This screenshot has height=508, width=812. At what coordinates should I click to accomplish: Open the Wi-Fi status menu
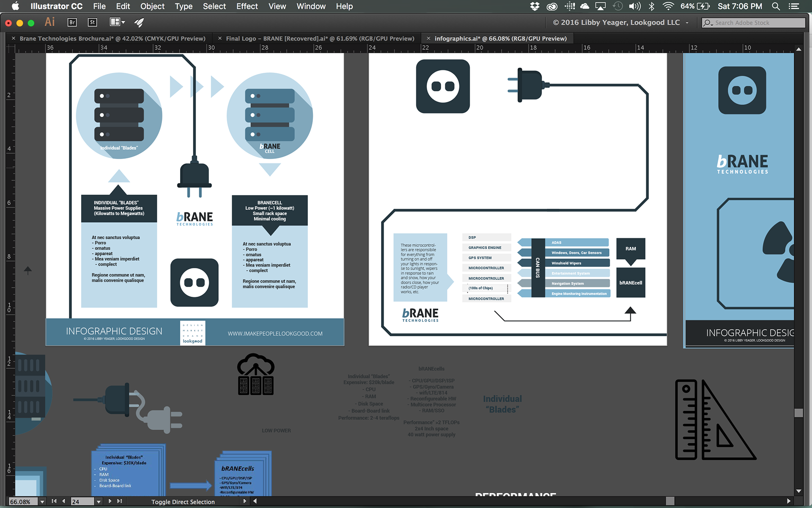pyautogui.click(x=668, y=6)
